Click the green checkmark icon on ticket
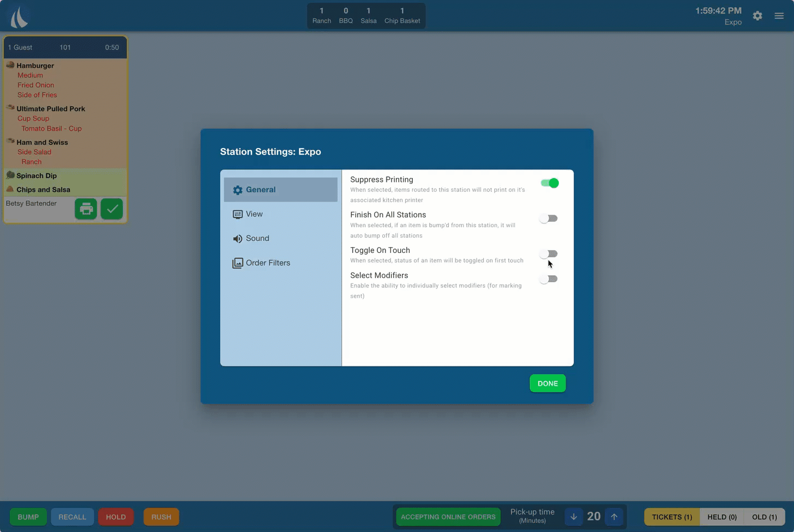Image resolution: width=794 pixels, height=532 pixels. 112,209
